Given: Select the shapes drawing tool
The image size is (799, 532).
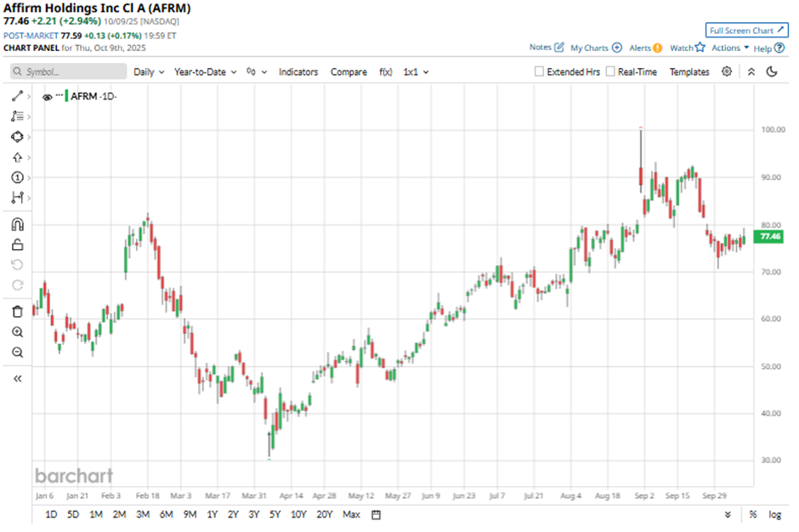Looking at the screenshot, I should pyautogui.click(x=17, y=137).
